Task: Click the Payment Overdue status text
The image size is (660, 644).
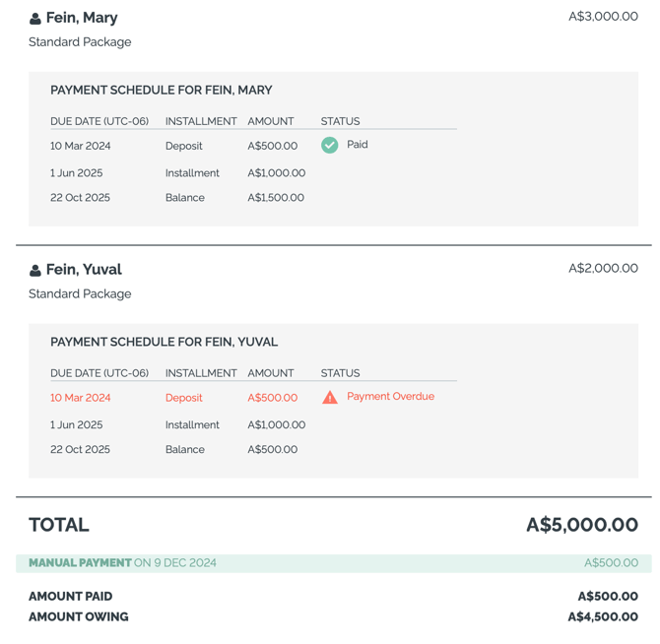Action: pyautogui.click(x=390, y=396)
